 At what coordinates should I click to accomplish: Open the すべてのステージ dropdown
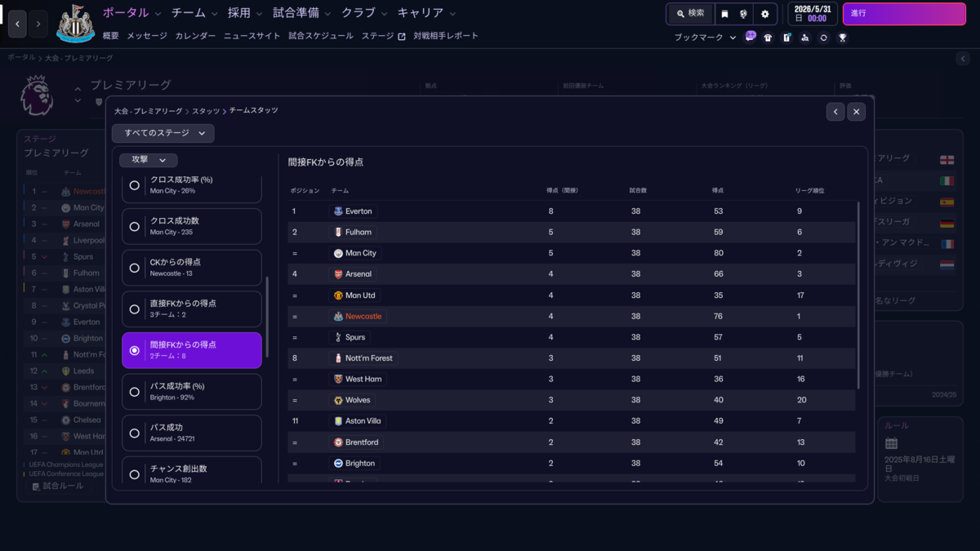tap(163, 133)
